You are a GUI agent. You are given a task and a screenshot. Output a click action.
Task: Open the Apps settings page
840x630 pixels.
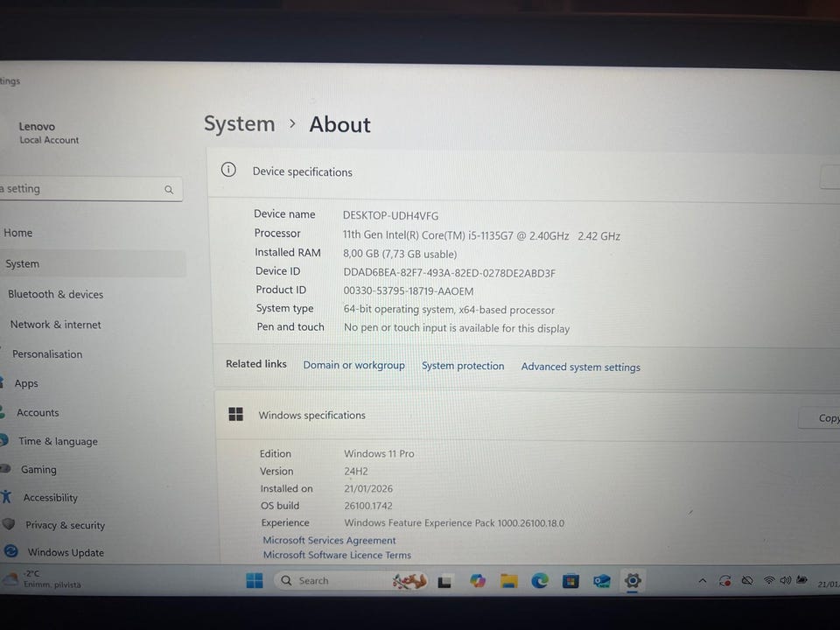(x=26, y=383)
